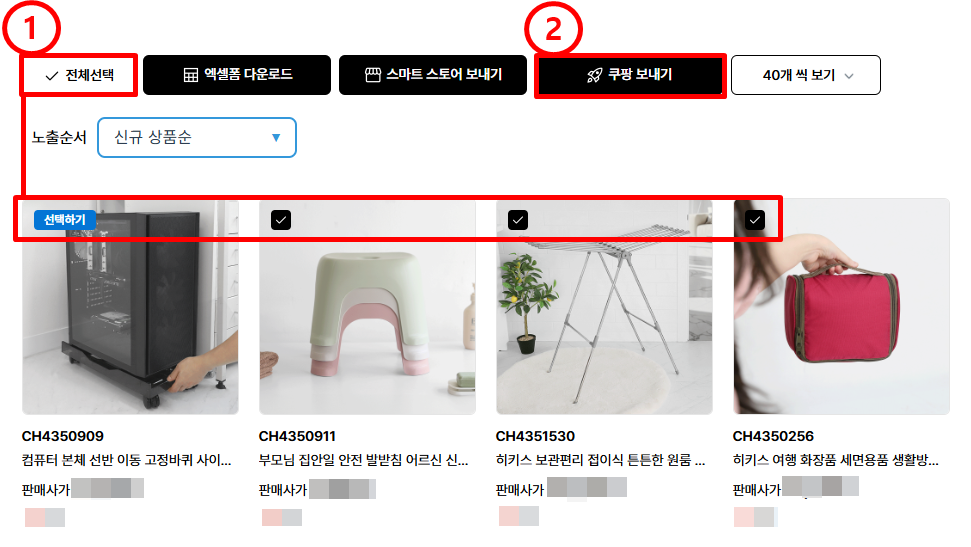Click the spreadsheet icon on 엑셀폼 다운로드
Screen dimensions: 971x547
(x=191, y=75)
